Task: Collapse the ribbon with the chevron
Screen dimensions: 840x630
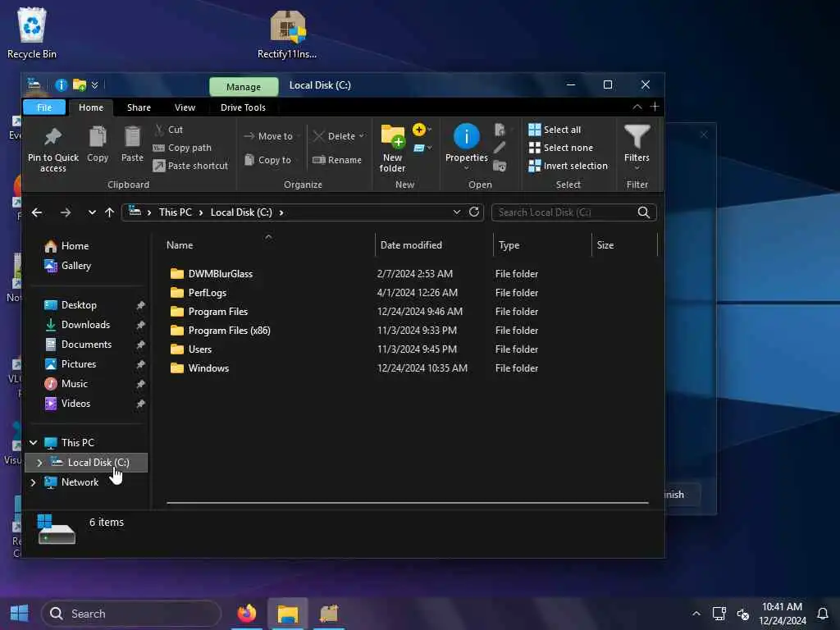Action: click(637, 107)
